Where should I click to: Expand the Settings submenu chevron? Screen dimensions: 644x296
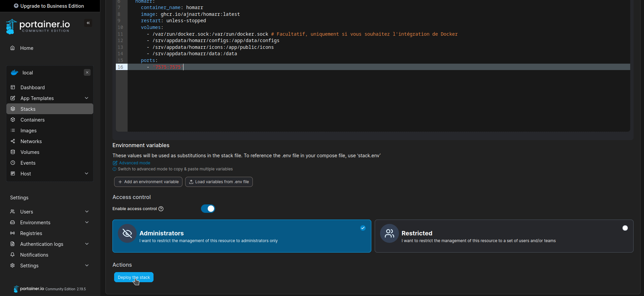click(x=87, y=265)
